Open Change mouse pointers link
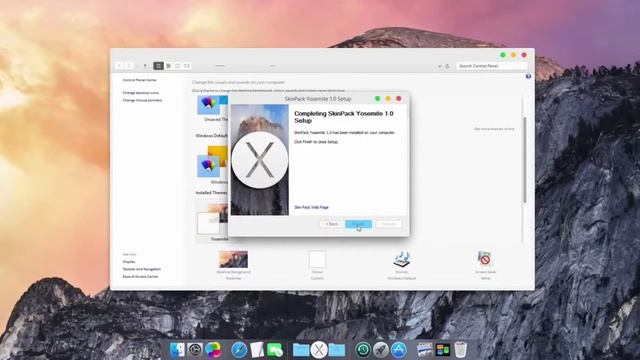Screen dimensions: 640x360 click(142, 100)
